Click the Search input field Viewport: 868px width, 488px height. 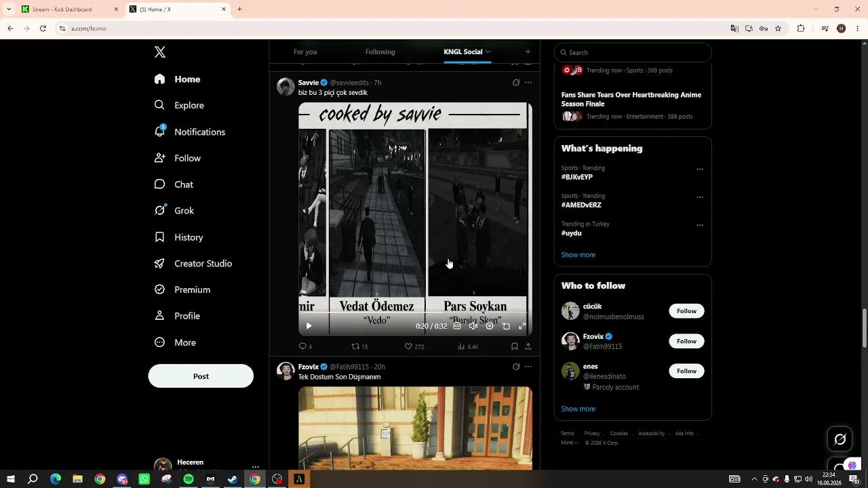(633, 52)
